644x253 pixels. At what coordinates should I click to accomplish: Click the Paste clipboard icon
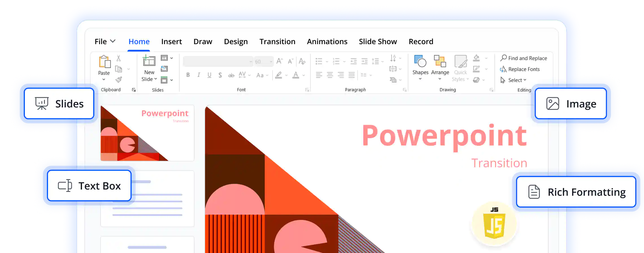coord(104,62)
